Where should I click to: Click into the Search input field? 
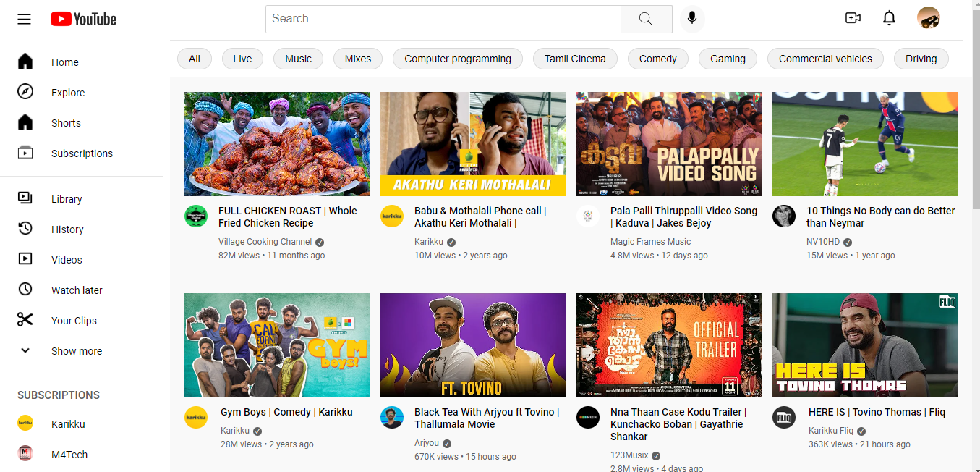click(443, 19)
